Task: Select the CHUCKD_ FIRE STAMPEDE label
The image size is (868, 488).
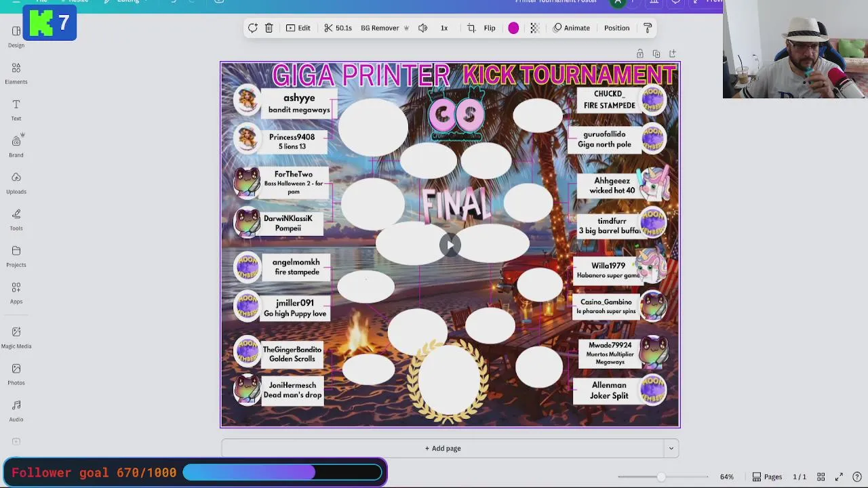Action: [x=610, y=99]
